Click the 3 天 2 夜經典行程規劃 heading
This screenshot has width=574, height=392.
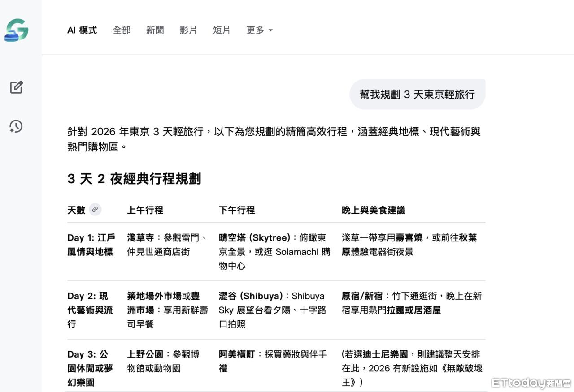coord(134,179)
